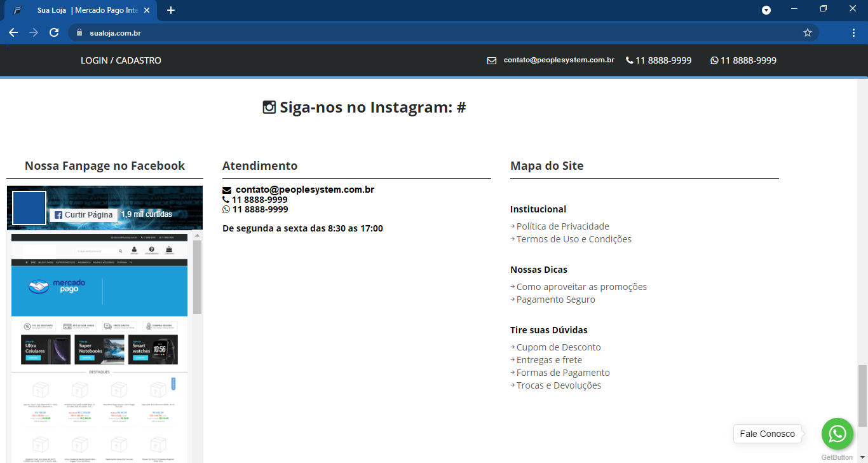
Task: Open the site security lock icon
Action: [80, 32]
